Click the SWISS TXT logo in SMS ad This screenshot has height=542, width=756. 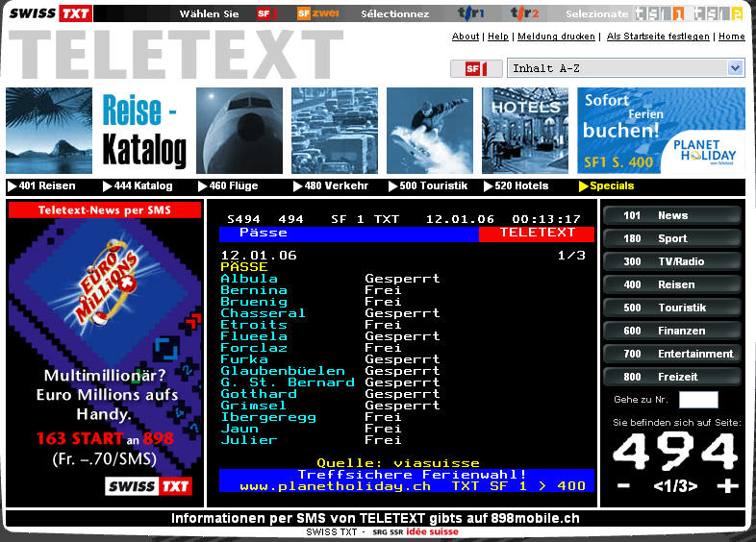(x=148, y=486)
